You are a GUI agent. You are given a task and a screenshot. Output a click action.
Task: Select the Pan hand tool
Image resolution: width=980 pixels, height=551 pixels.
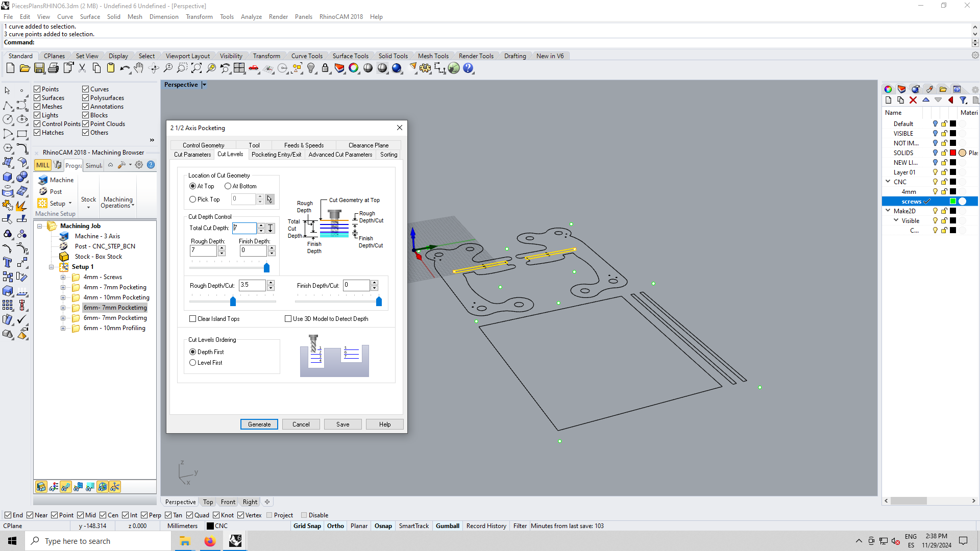point(139,68)
